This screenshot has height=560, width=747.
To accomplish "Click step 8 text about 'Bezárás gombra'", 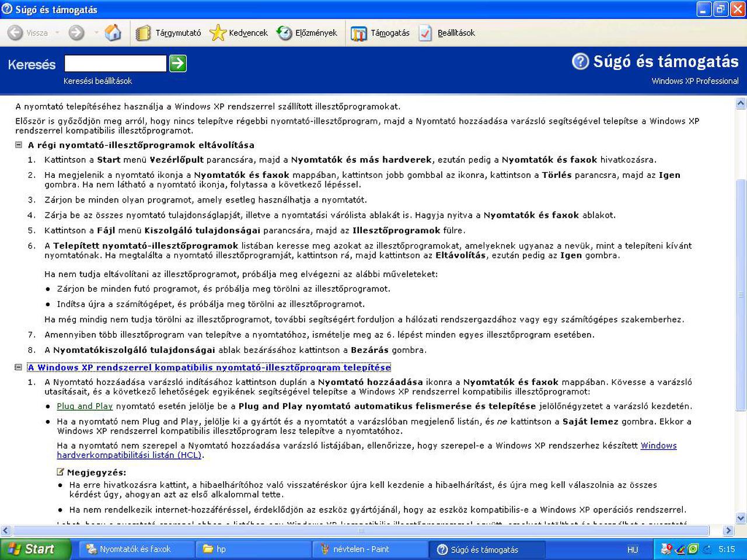I will point(235,350).
